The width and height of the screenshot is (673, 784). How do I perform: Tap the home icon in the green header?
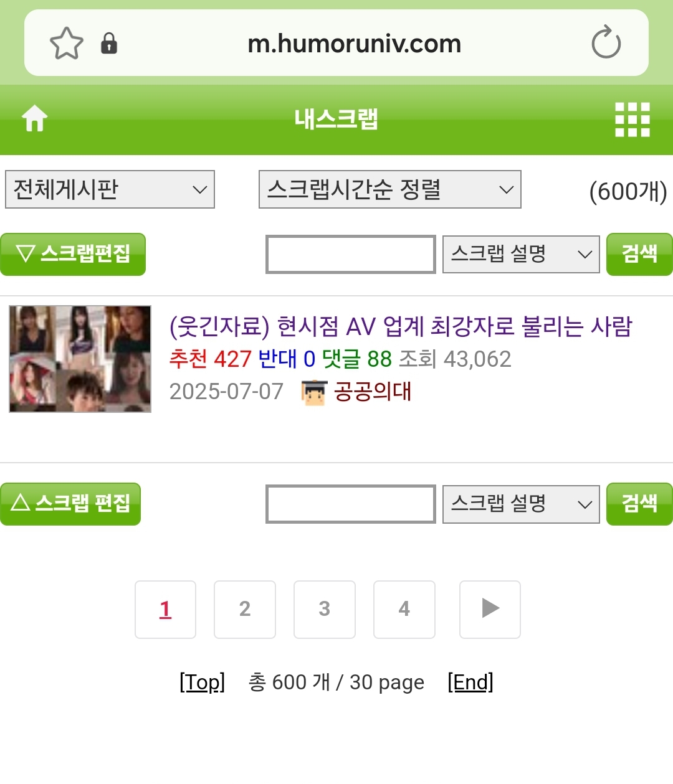click(35, 118)
